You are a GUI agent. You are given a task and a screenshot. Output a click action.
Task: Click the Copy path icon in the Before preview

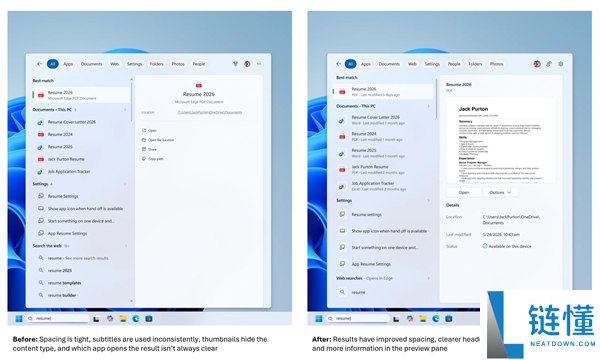[144, 158]
